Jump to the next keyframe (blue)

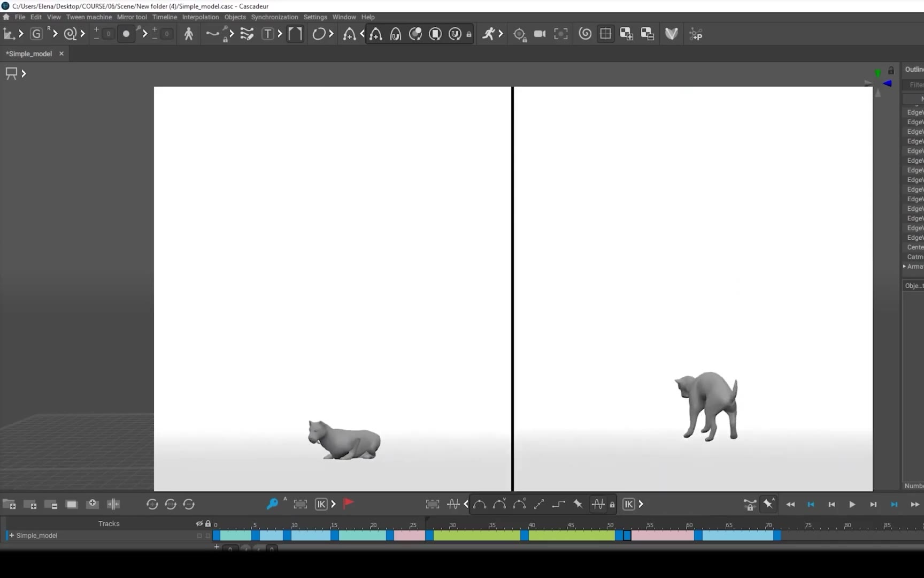point(894,504)
